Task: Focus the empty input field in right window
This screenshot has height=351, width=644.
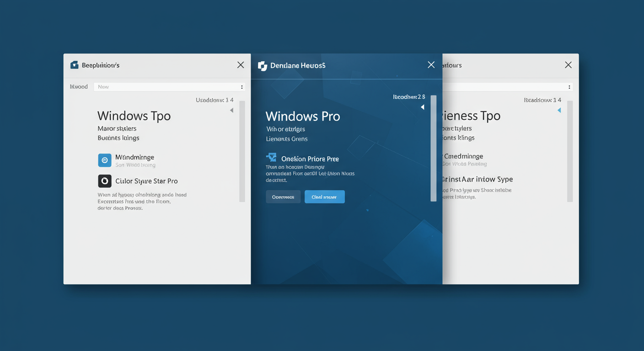Action: coord(508,87)
